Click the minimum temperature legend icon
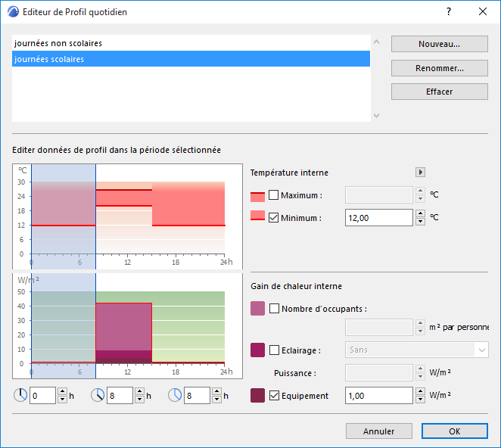 pyautogui.click(x=257, y=218)
